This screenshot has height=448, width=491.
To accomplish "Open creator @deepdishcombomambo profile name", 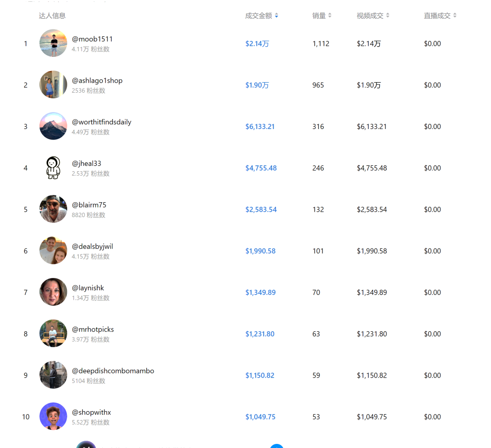I will tap(113, 371).
